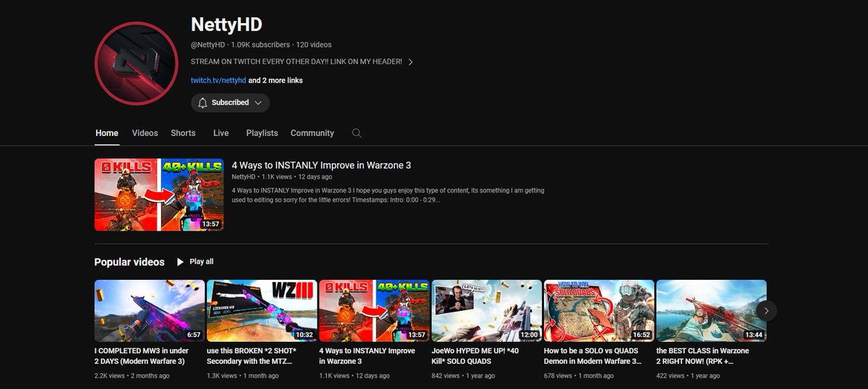Screen dimensions: 868x389
Task: Open the Popular videos '4 Ways to INSTANLY Improve' thumbnail
Action: coord(374,311)
